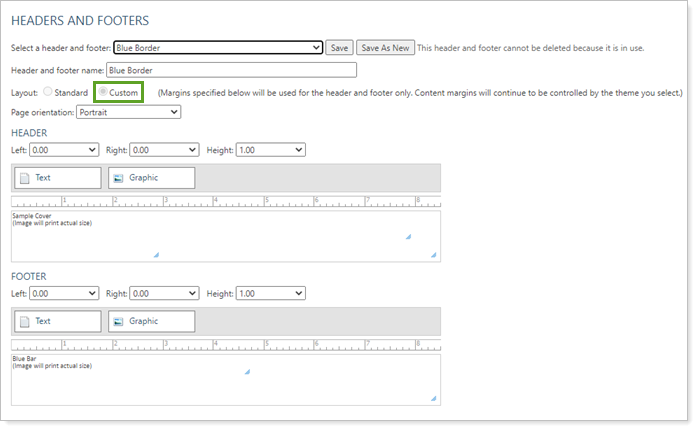Click the Header horizontal ruler
This screenshot has height=430, width=697.
pos(225,201)
